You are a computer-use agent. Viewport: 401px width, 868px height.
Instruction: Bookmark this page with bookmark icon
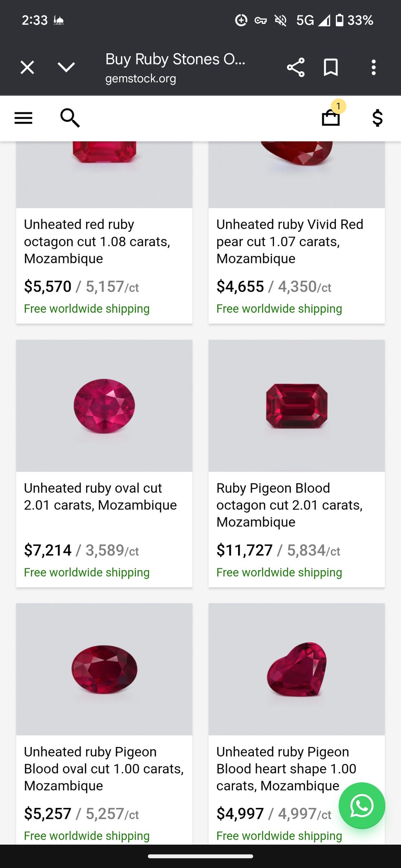(331, 67)
